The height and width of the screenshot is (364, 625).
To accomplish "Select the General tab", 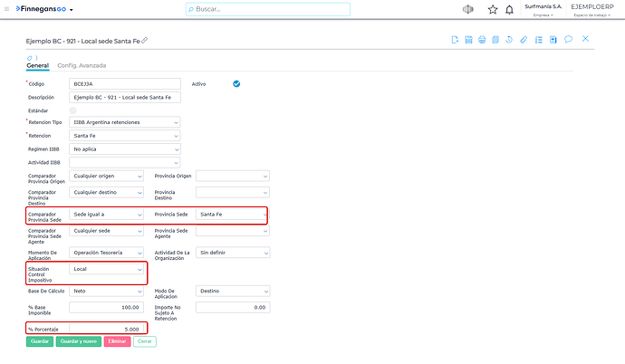I will 38,65.
